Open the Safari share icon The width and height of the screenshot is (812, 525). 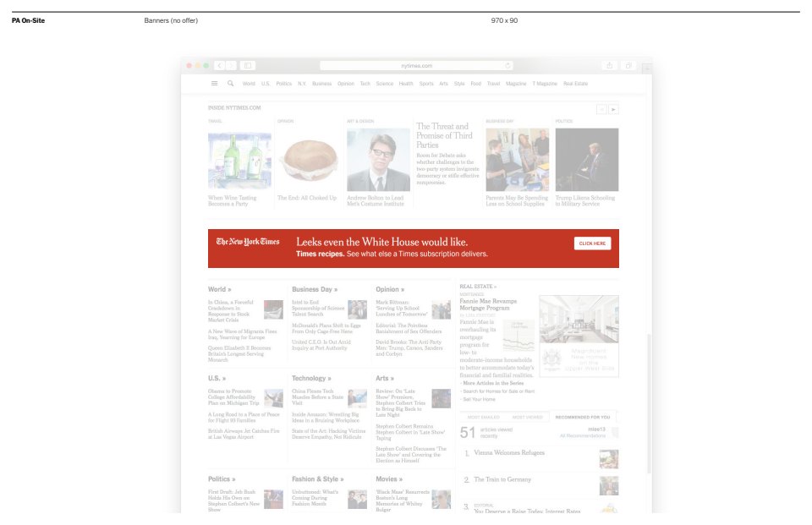[x=610, y=66]
